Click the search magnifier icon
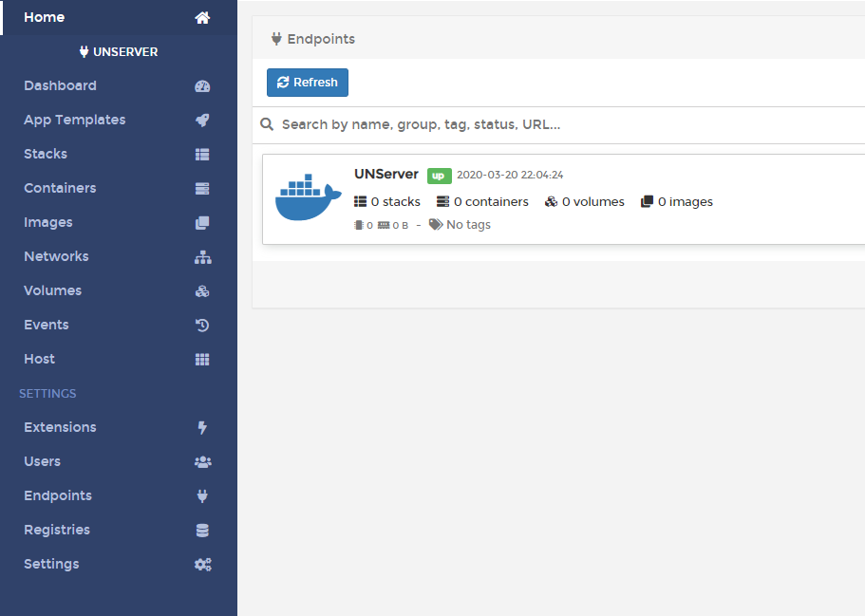The height and width of the screenshot is (616, 865). (267, 124)
